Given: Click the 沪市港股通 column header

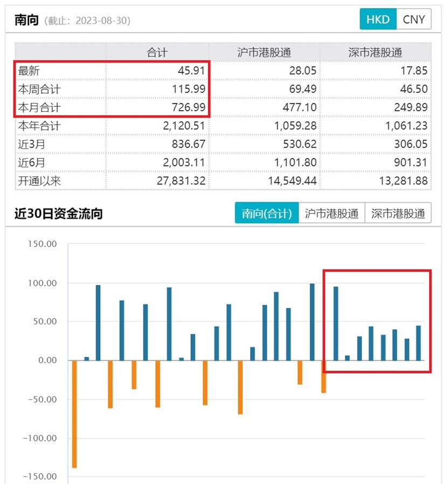Looking at the screenshot, I should tap(264, 52).
